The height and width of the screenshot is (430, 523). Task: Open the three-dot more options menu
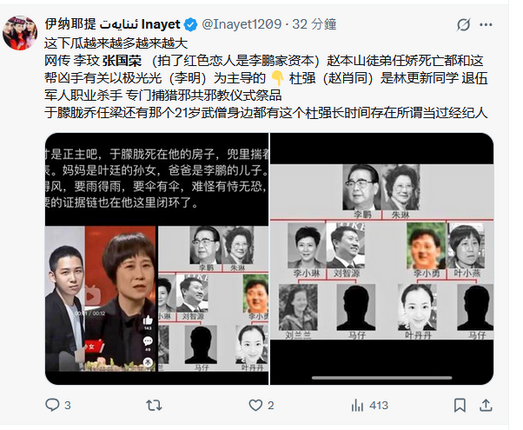click(x=486, y=24)
